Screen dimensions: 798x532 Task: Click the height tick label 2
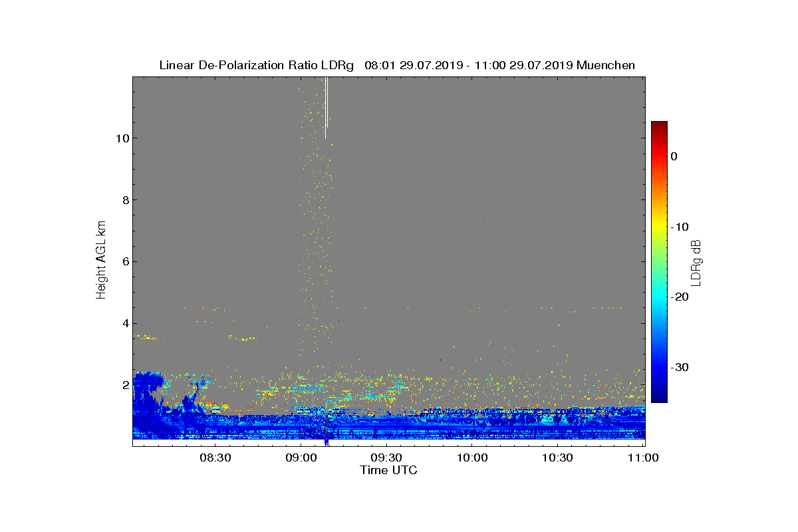click(x=125, y=385)
